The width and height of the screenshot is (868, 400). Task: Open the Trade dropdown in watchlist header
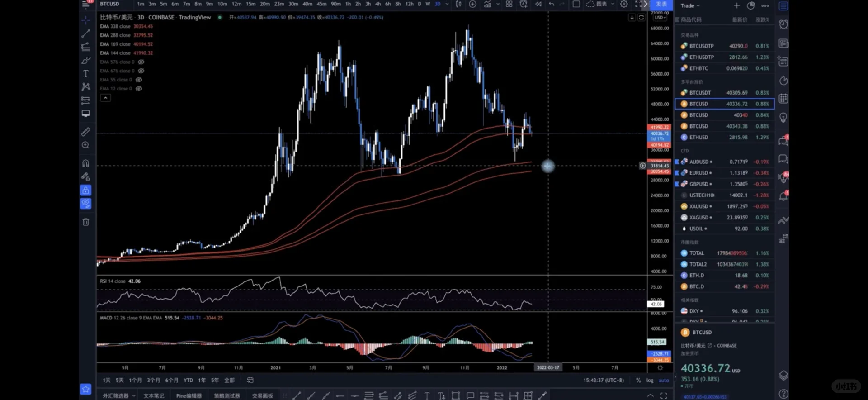tap(690, 6)
